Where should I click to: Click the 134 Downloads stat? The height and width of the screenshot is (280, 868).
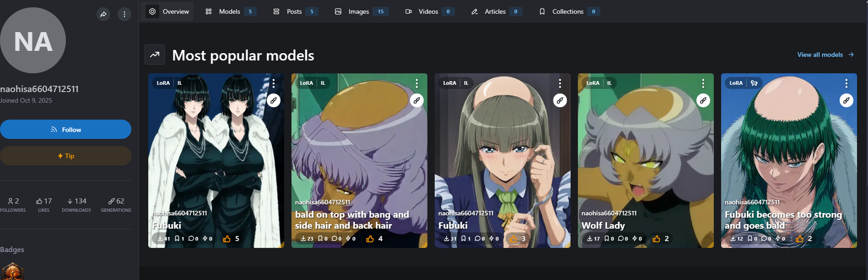click(76, 205)
